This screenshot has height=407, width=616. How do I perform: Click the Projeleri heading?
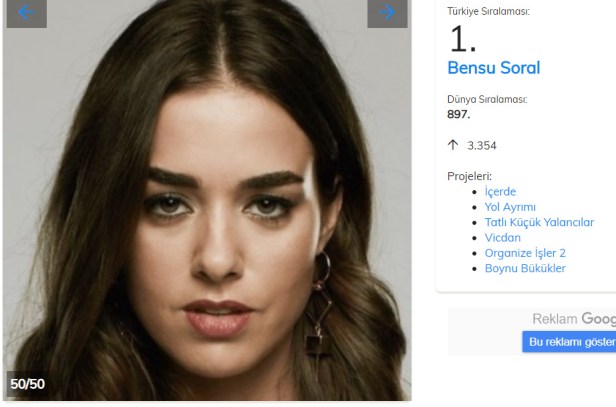pyautogui.click(x=469, y=176)
